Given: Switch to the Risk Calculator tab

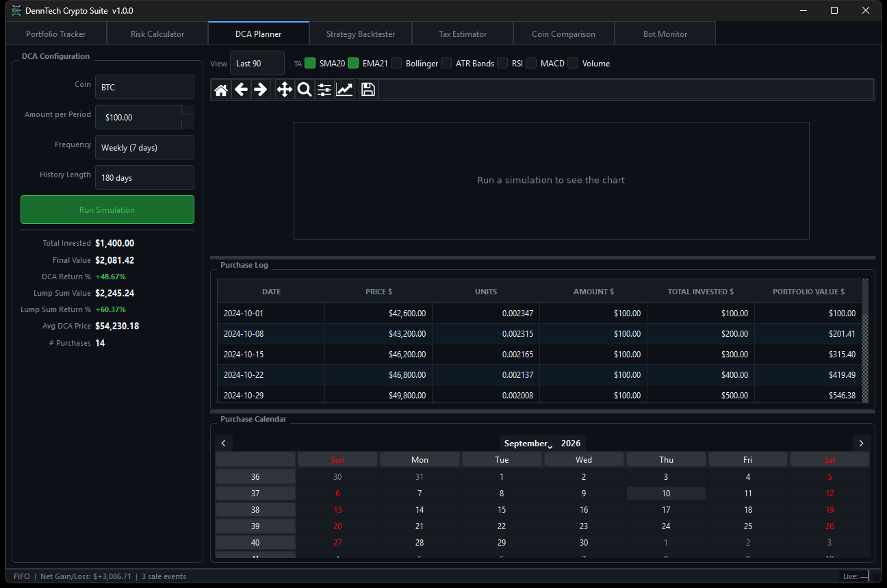Looking at the screenshot, I should click(x=157, y=34).
